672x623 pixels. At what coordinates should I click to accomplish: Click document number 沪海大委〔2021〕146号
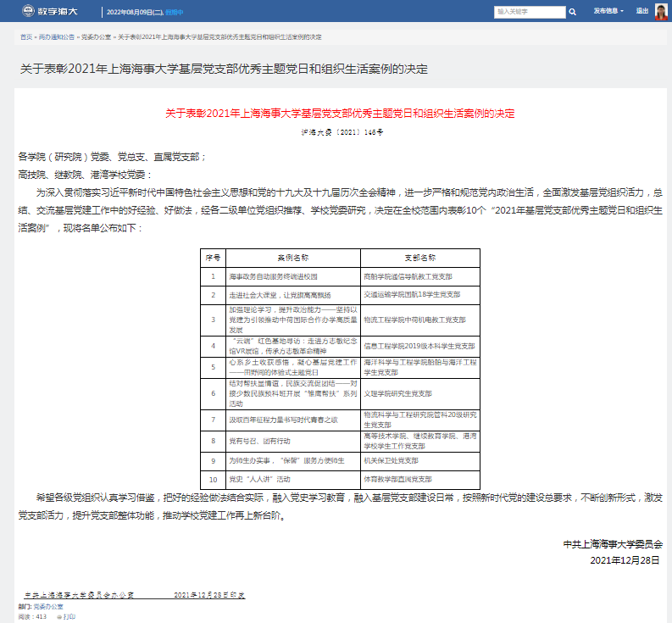coord(342,132)
